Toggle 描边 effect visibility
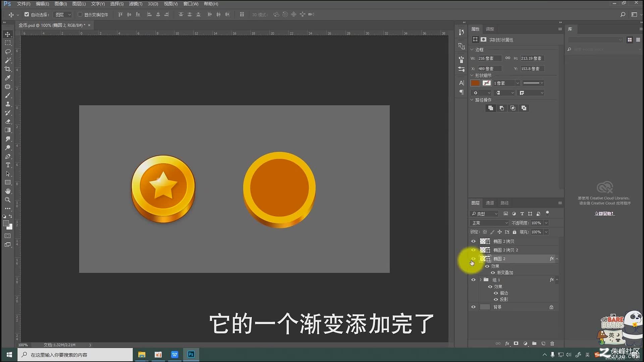The width and height of the screenshot is (644, 362). (496, 293)
